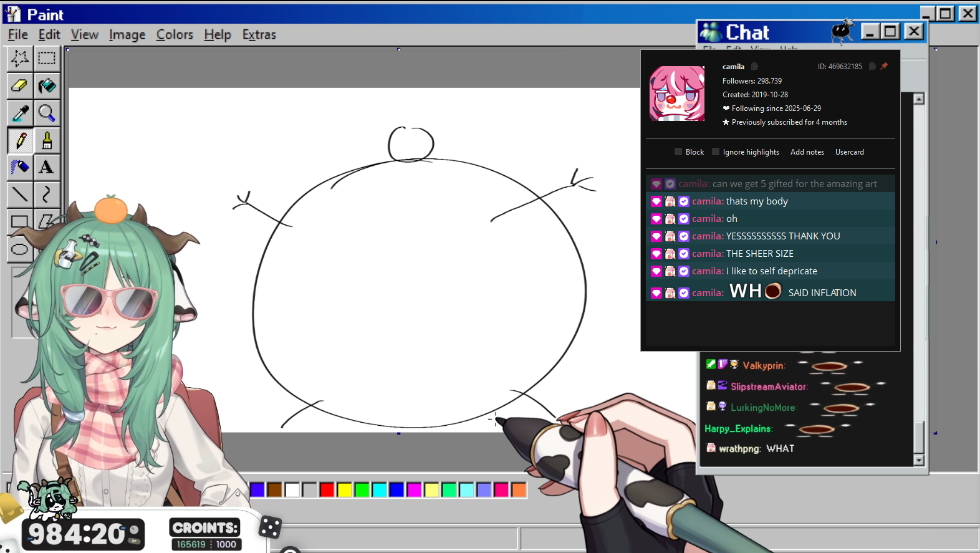Click the chat scrollbar up arrow

pyautogui.click(x=919, y=99)
